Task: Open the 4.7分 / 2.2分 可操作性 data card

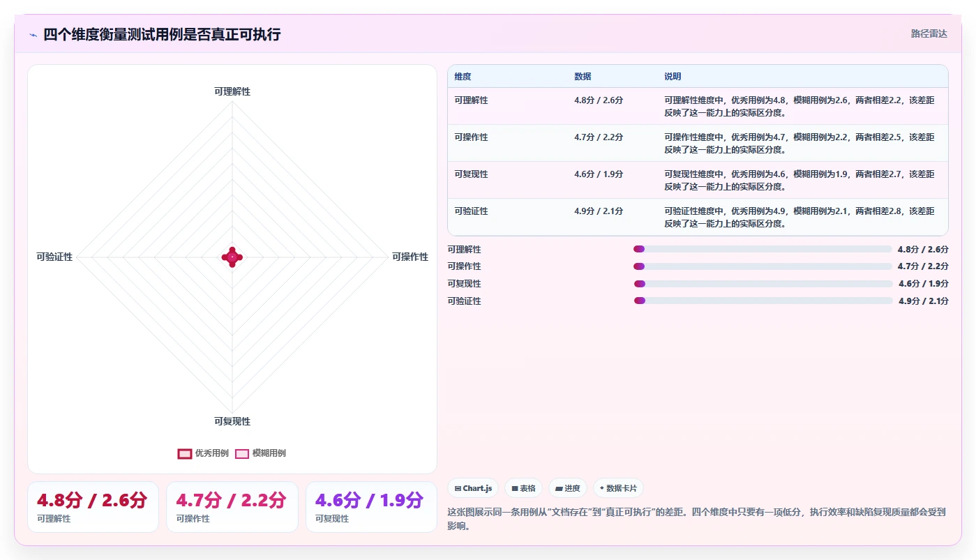Action: 232,507
